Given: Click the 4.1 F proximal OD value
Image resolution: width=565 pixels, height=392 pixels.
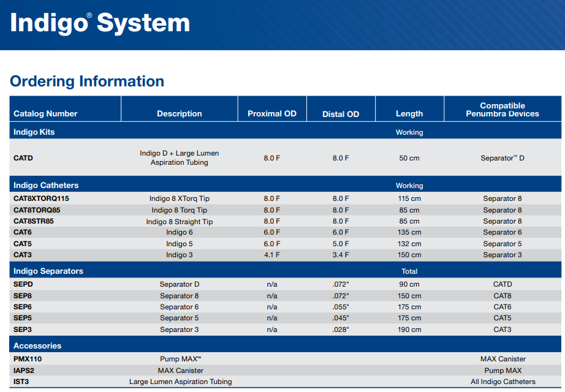Looking at the screenshot, I should tap(271, 255).
